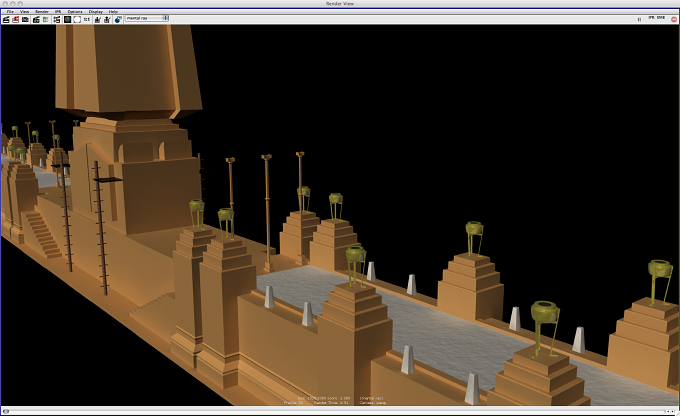The height and width of the screenshot is (416, 680).
Task: Open Render Settings from the toolbar icon
Action: coord(56,20)
